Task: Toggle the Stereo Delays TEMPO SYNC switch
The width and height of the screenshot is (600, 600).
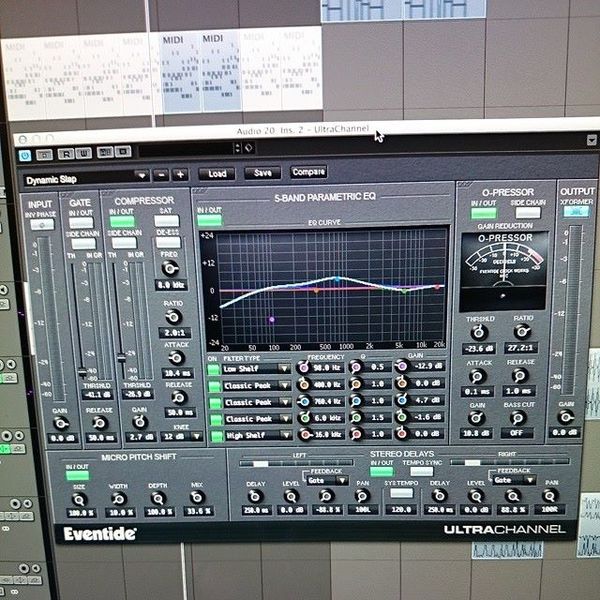Action: tap(421, 471)
